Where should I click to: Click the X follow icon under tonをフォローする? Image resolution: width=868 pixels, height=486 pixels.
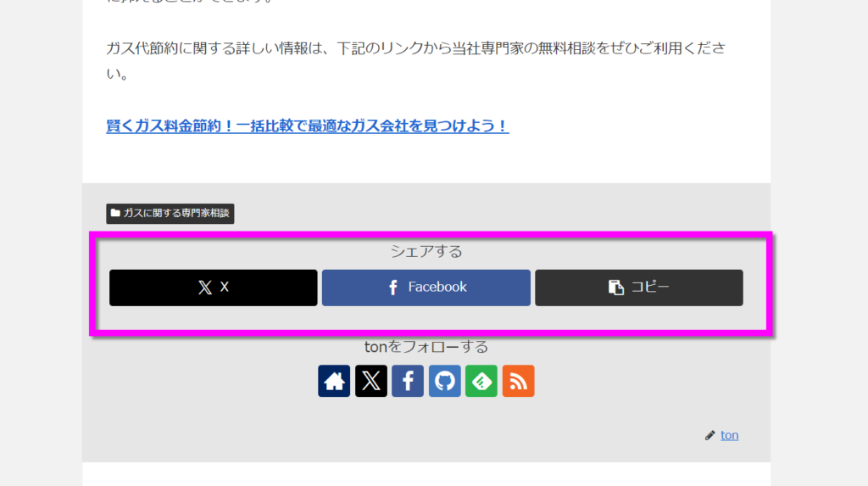pyautogui.click(x=371, y=381)
